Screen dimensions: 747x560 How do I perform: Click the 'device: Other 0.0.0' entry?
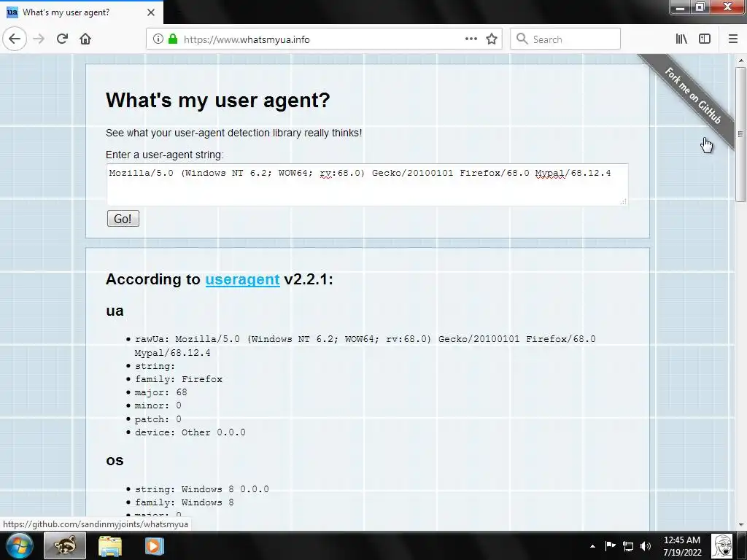[x=190, y=432]
